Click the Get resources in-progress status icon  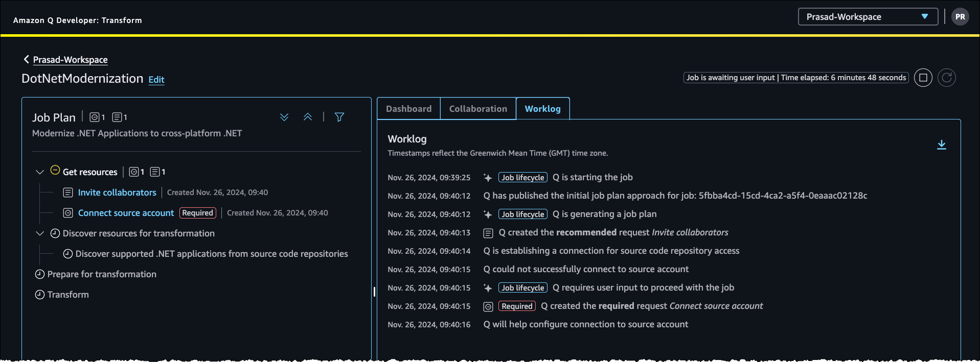pos(55,171)
